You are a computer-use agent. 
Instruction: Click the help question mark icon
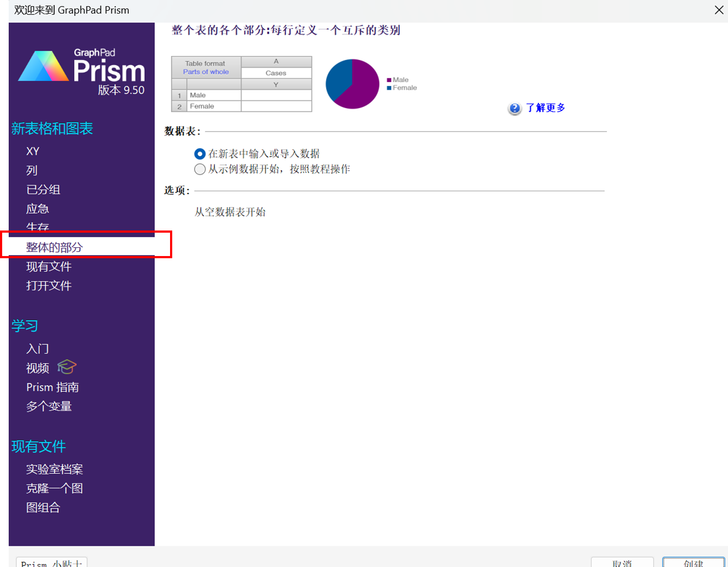point(514,109)
